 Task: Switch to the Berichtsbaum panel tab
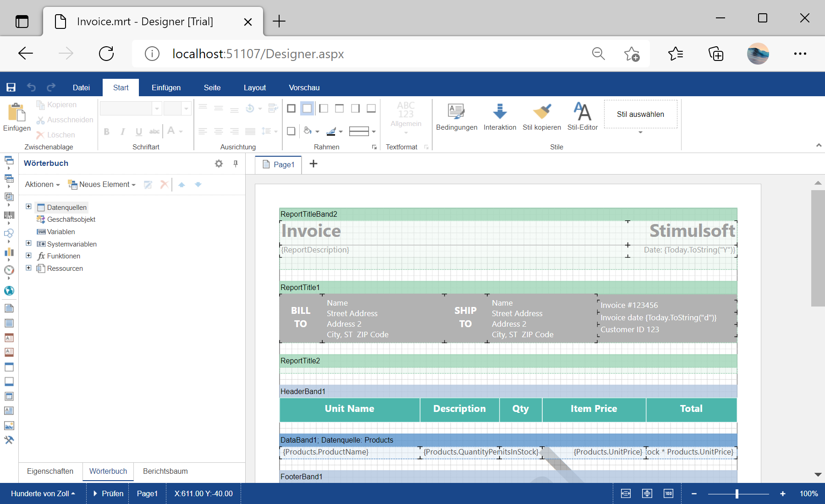coord(165,471)
